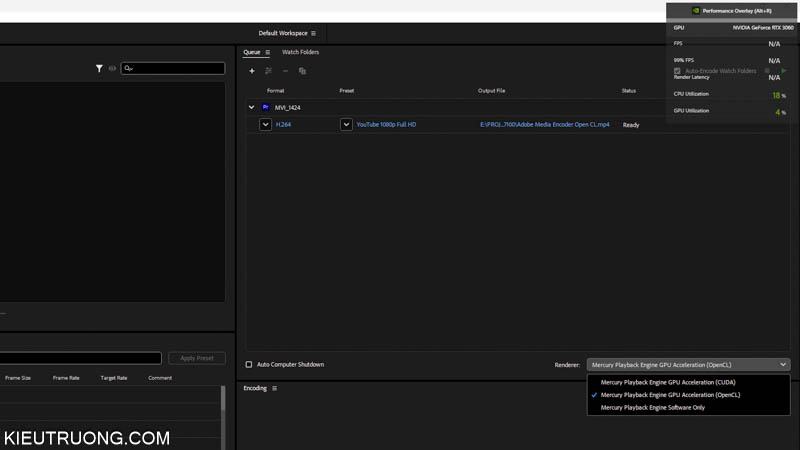The height and width of the screenshot is (450, 800).
Task: Open the H.264 format dropdown arrow
Action: 265,124
